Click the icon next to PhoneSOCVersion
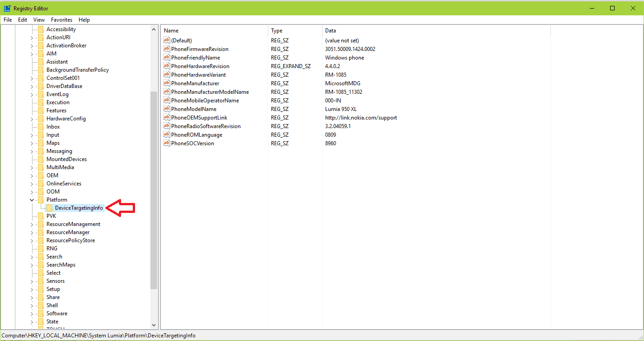 click(166, 143)
